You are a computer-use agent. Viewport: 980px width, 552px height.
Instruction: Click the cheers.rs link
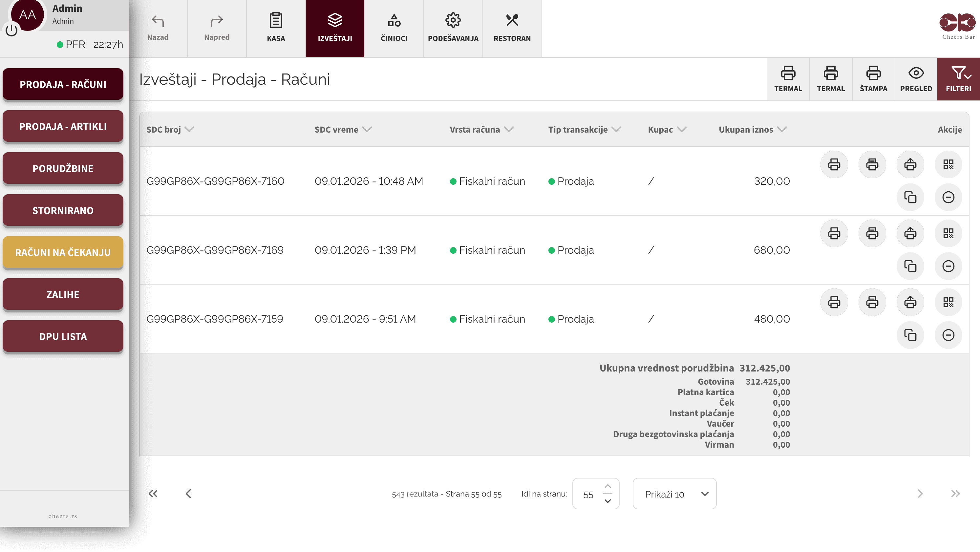tap(63, 516)
